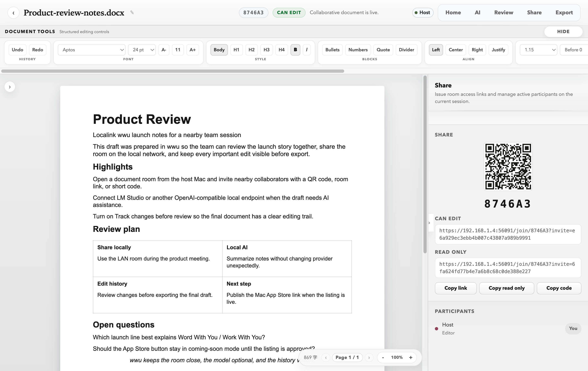
Task: Apply the H2 heading style
Action: [252, 50]
